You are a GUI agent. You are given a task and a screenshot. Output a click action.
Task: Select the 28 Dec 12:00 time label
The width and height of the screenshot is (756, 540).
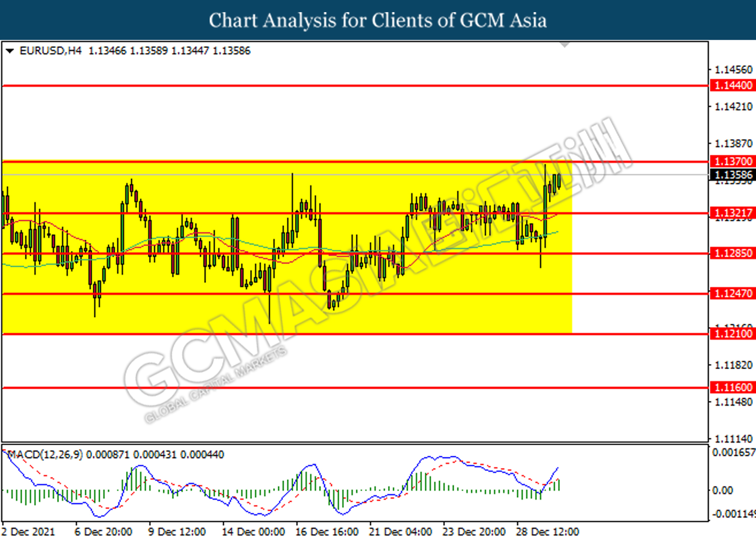point(548,532)
